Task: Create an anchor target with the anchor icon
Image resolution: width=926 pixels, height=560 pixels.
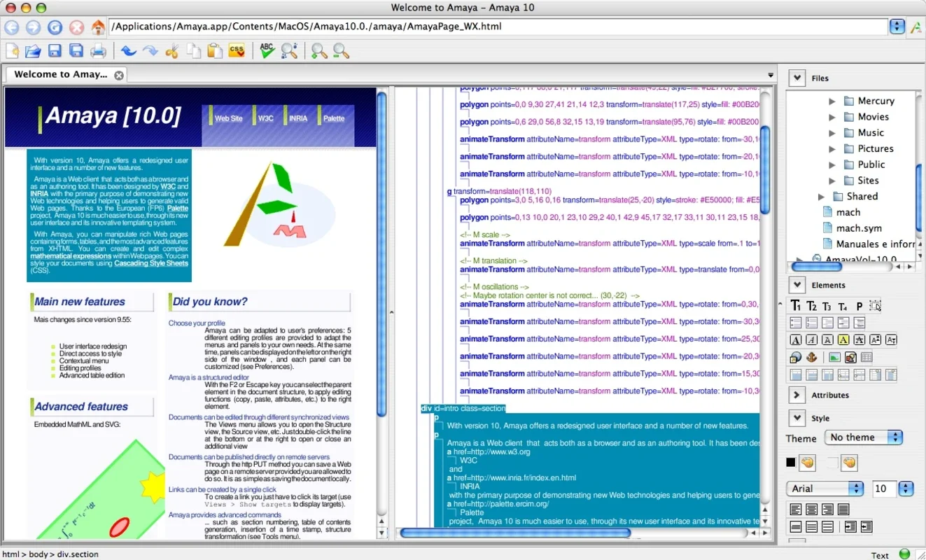Action: 812,358
